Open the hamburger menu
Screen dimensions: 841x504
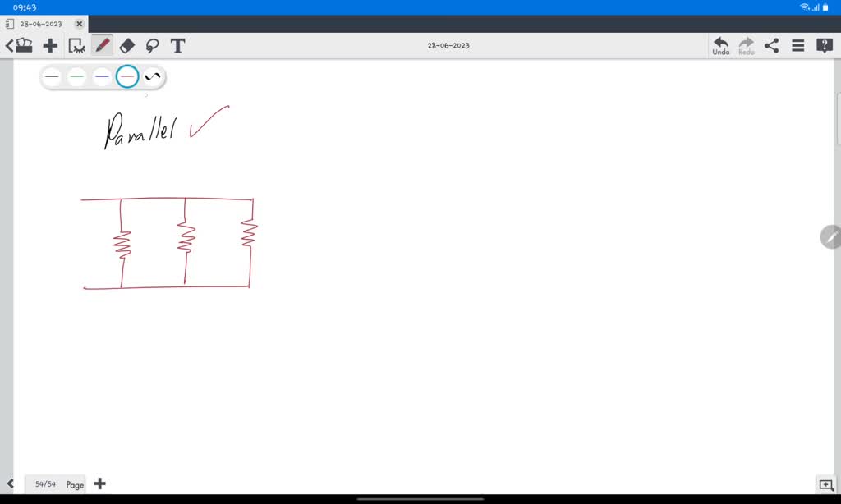[x=797, y=46]
